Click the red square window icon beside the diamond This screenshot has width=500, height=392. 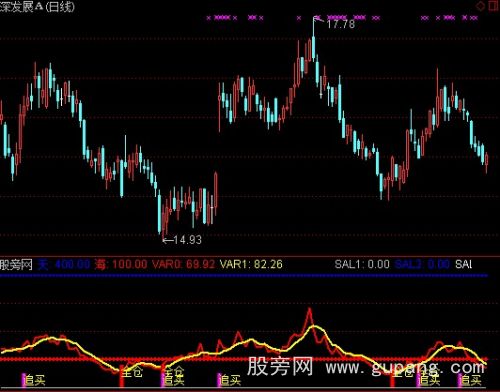[x=494, y=6]
